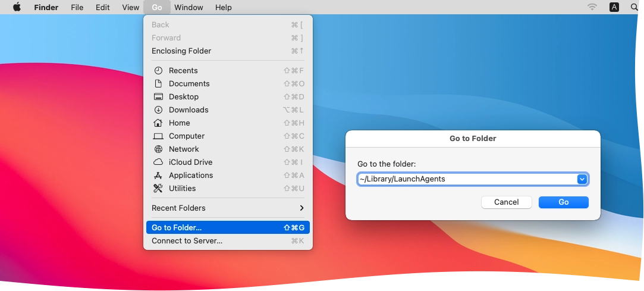
Task: Click the input source A icon
Action: coord(614,7)
